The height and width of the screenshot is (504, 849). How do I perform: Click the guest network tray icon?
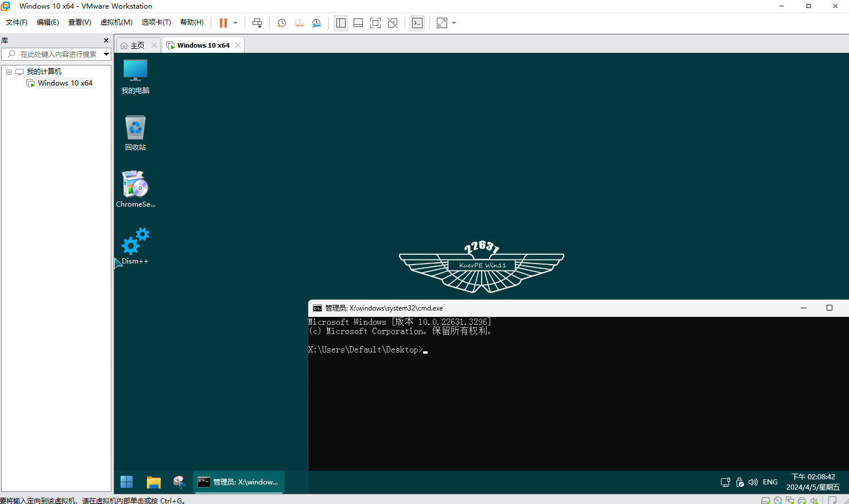coord(726,482)
